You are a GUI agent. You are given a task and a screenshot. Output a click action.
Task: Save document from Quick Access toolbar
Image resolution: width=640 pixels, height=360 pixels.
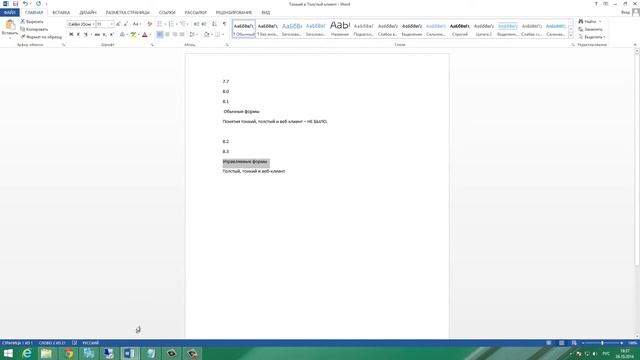tap(16, 4)
